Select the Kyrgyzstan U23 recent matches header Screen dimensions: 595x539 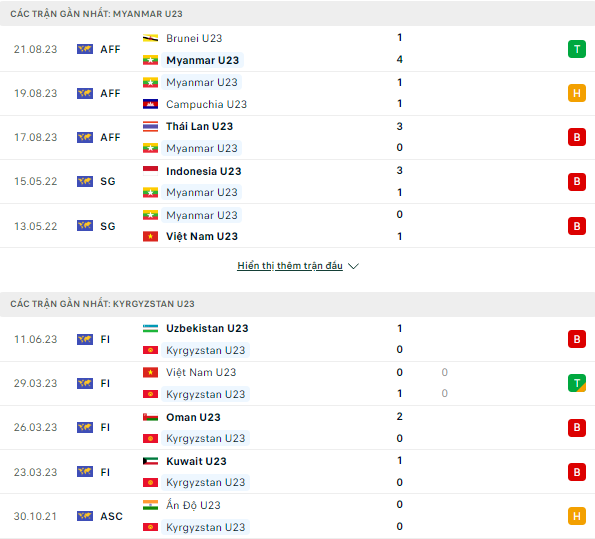[102, 304]
